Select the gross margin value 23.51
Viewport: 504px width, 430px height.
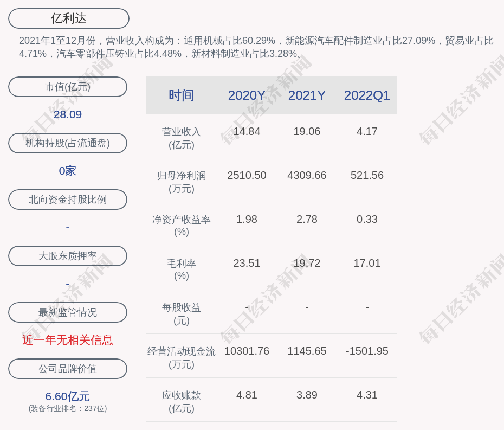point(247,263)
